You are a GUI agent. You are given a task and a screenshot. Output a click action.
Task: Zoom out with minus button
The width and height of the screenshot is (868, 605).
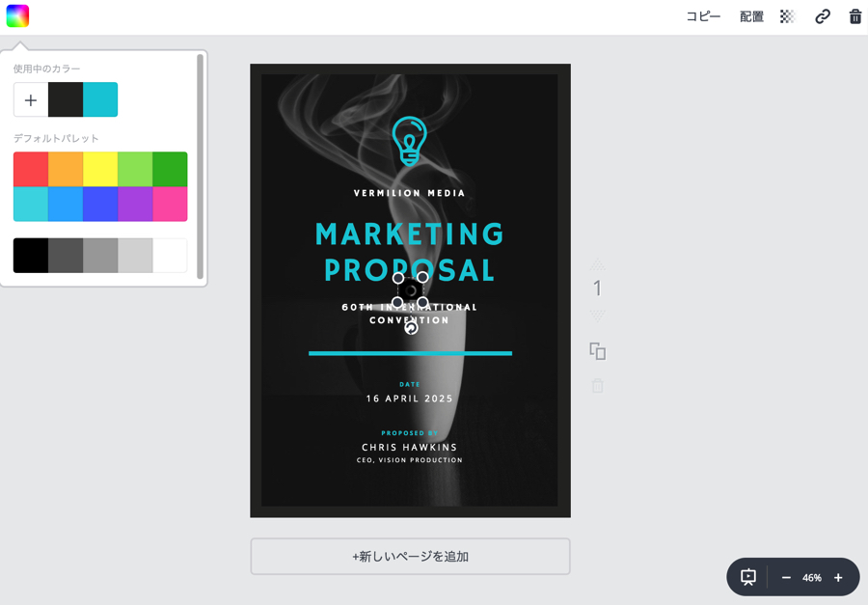[x=786, y=577]
